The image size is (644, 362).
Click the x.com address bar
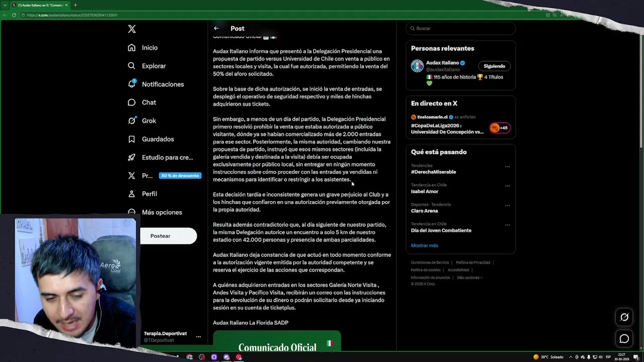tap(282, 15)
